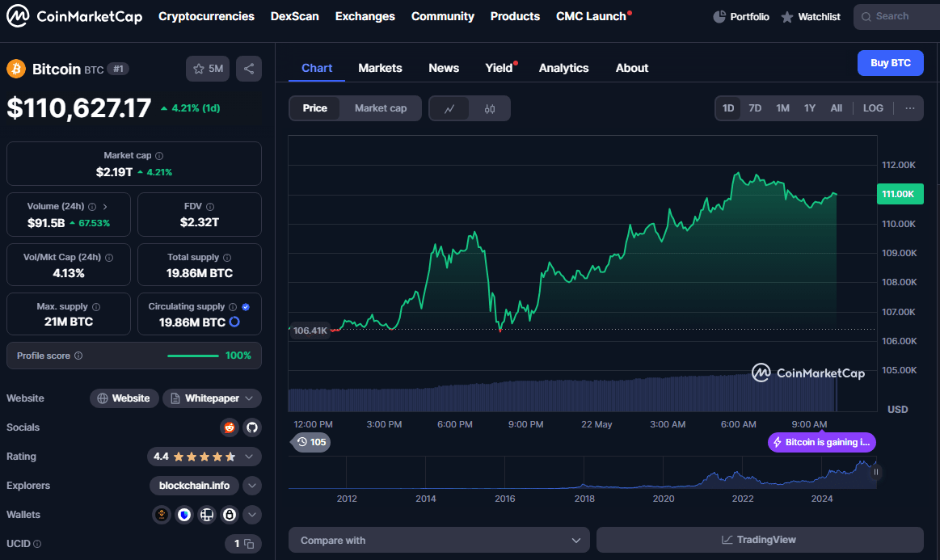Open Volume (24h) info icon

click(92, 207)
